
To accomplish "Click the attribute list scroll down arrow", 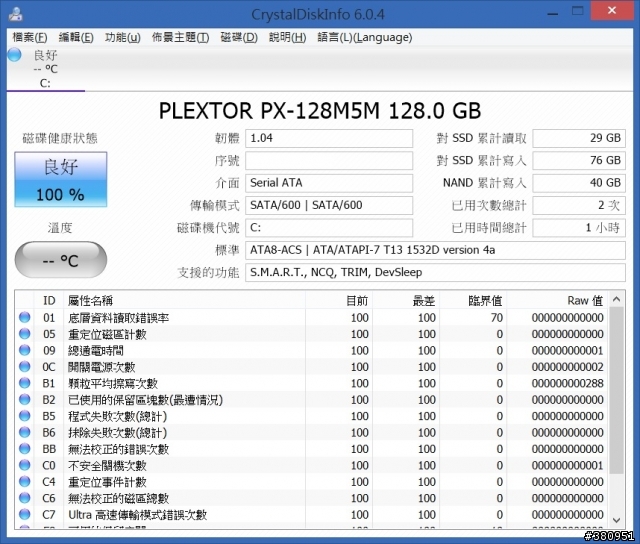I will click(x=616, y=520).
